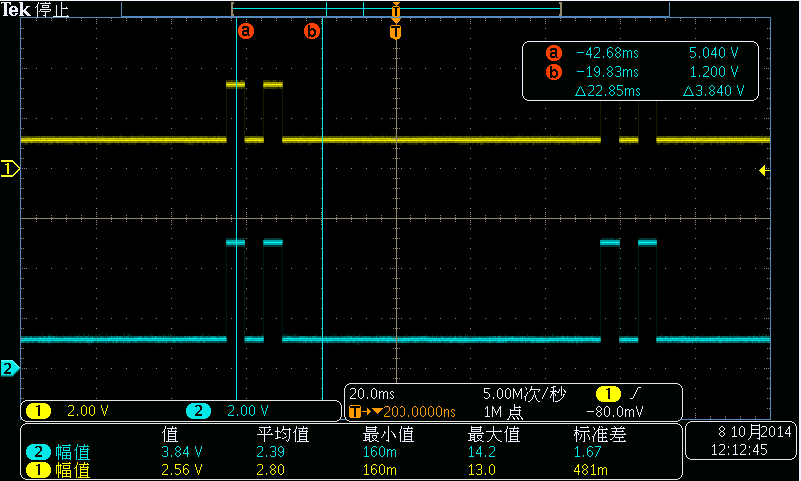Image resolution: width=801 pixels, height=481 pixels.
Task: Click channel 1 std dev 481m
Action: pos(591,470)
